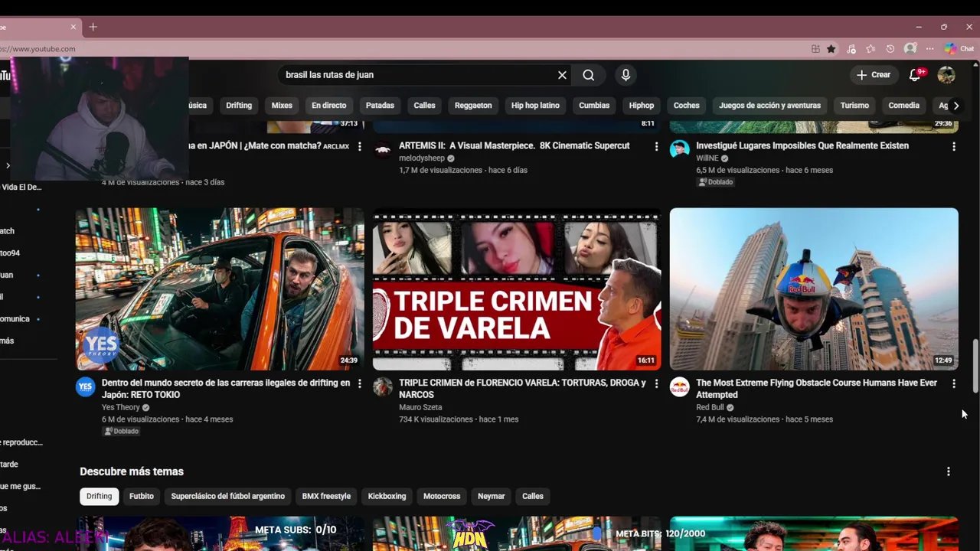Open the browser settings and more menu
This screenshot has width=980, height=551.
click(x=929, y=49)
